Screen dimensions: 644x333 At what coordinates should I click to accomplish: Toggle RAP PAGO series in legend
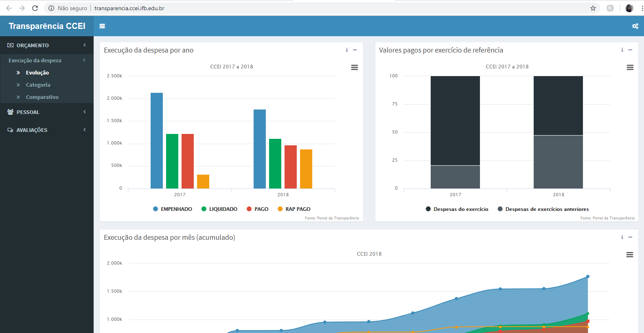click(x=294, y=209)
